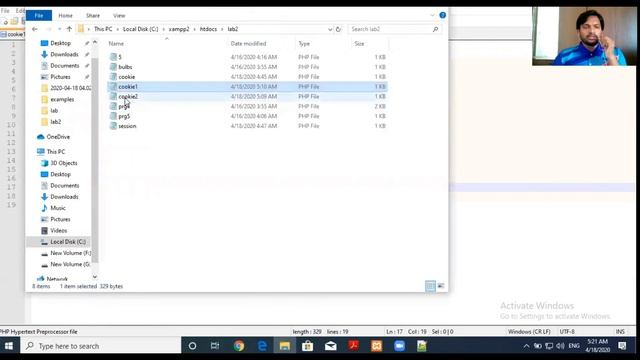Open the lab folder in sidebar

click(54, 111)
